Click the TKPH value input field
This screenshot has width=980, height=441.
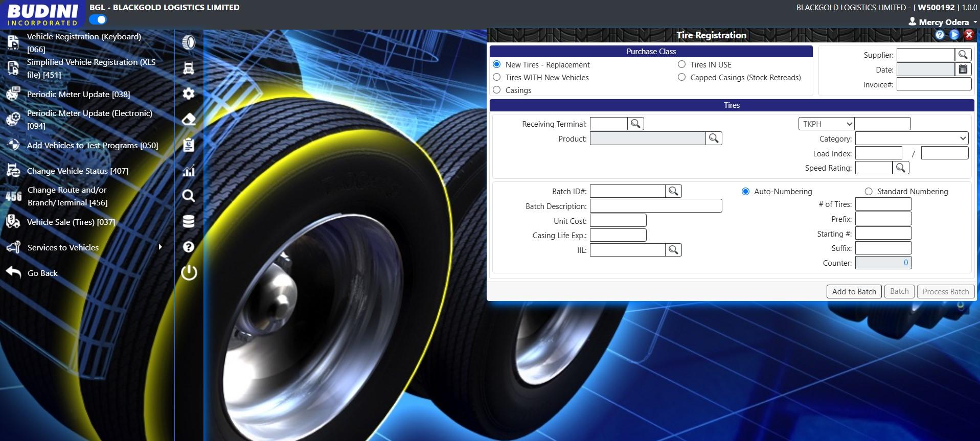point(882,124)
